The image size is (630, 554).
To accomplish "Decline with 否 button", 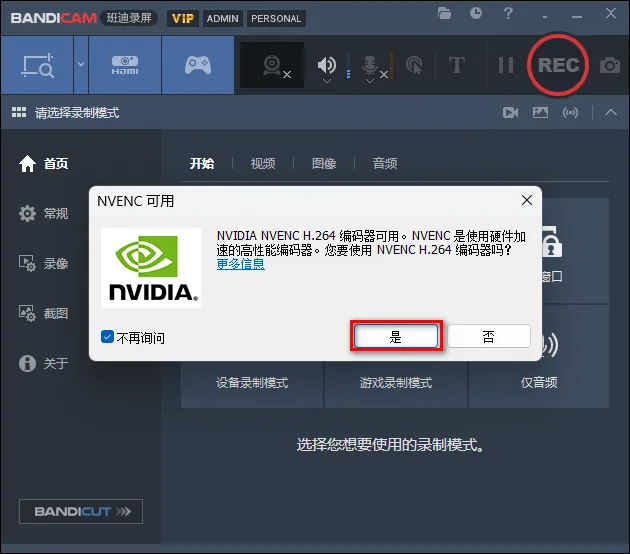I will coord(489,336).
